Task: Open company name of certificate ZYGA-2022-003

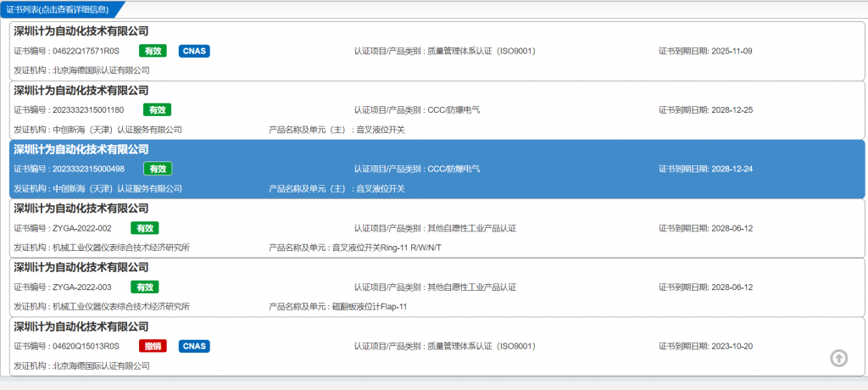Action: 81,268
